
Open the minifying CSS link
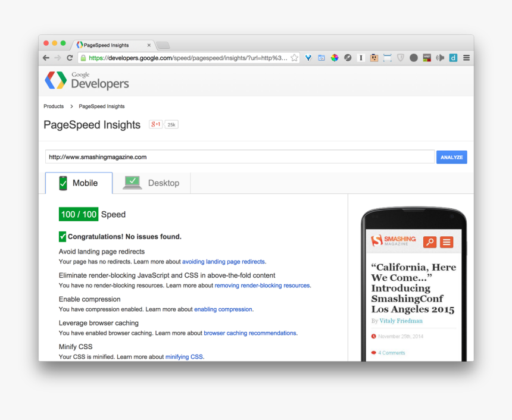(x=184, y=357)
